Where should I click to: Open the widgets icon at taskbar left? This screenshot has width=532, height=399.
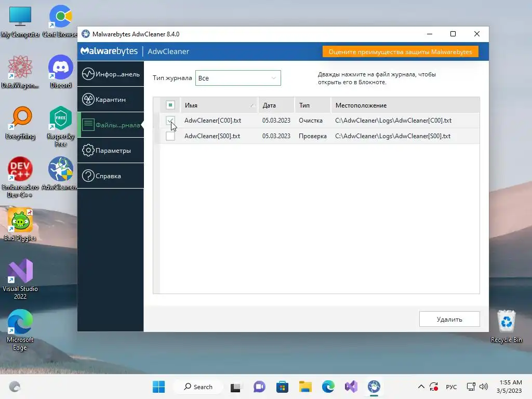(x=15, y=387)
